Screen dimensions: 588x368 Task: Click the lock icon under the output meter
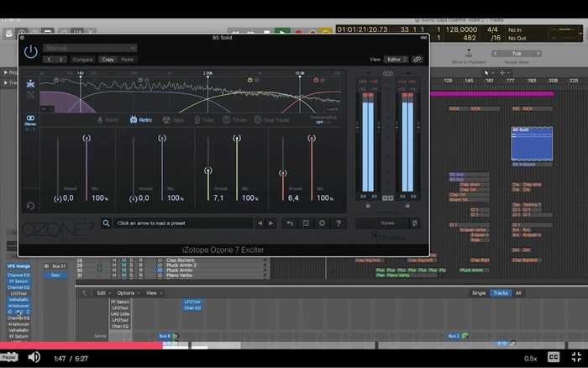click(407, 206)
